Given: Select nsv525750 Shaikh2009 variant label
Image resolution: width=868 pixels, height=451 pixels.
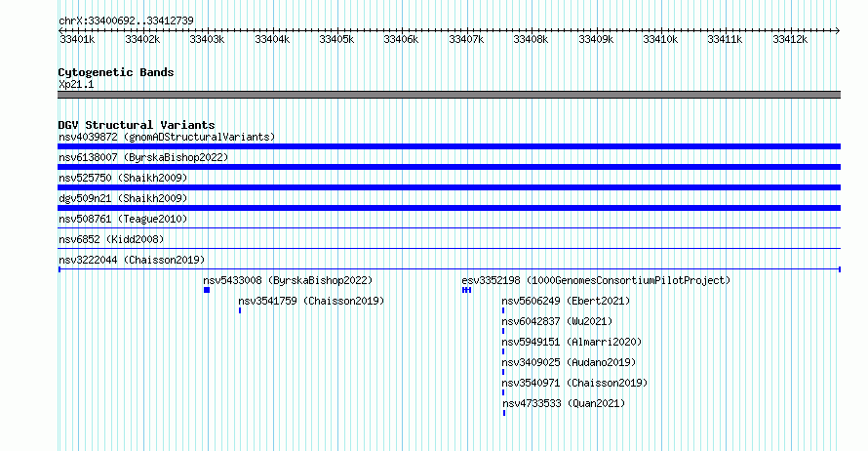Looking at the screenshot, I should [x=123, y=178].
